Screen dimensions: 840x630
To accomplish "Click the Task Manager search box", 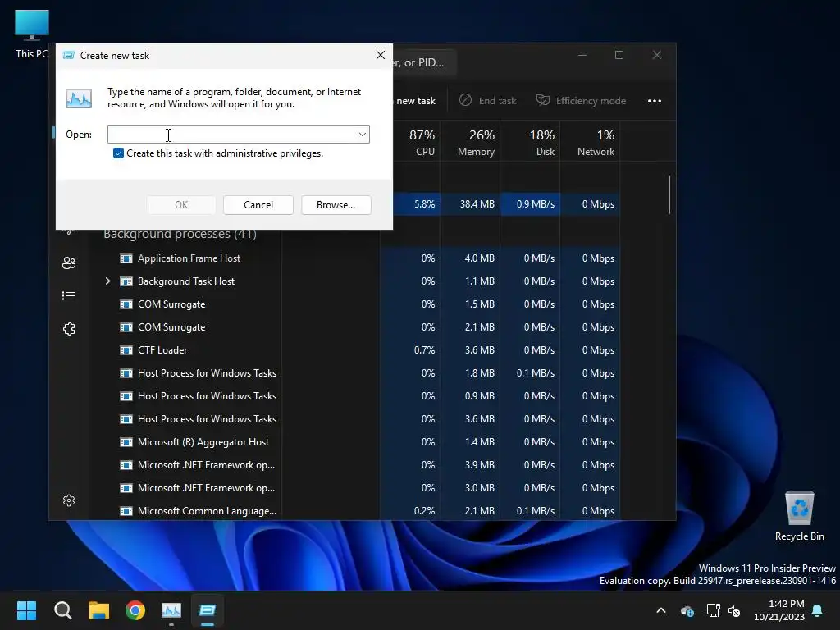I will tap(424, 62).
